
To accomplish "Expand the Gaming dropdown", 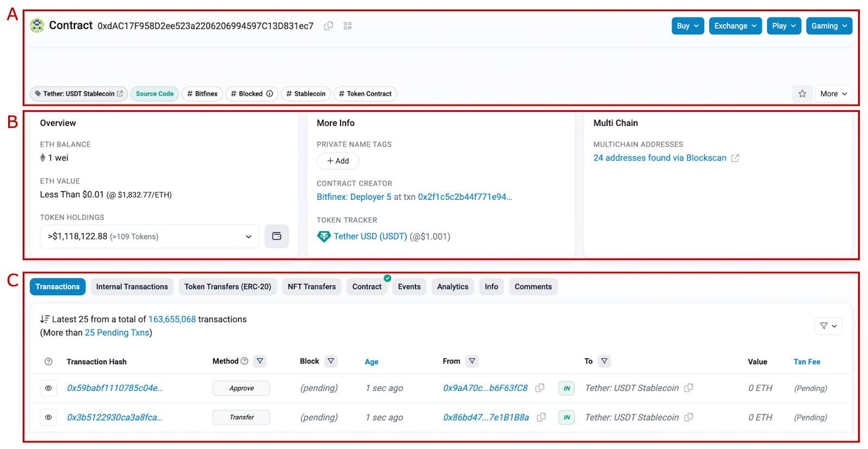I will point(829,26).
